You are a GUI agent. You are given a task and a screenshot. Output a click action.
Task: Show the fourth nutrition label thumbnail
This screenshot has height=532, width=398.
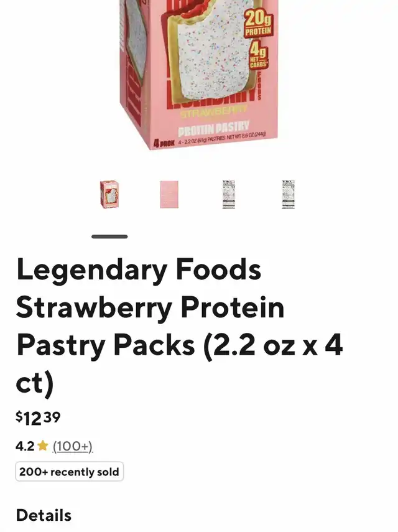pos(288,194)
